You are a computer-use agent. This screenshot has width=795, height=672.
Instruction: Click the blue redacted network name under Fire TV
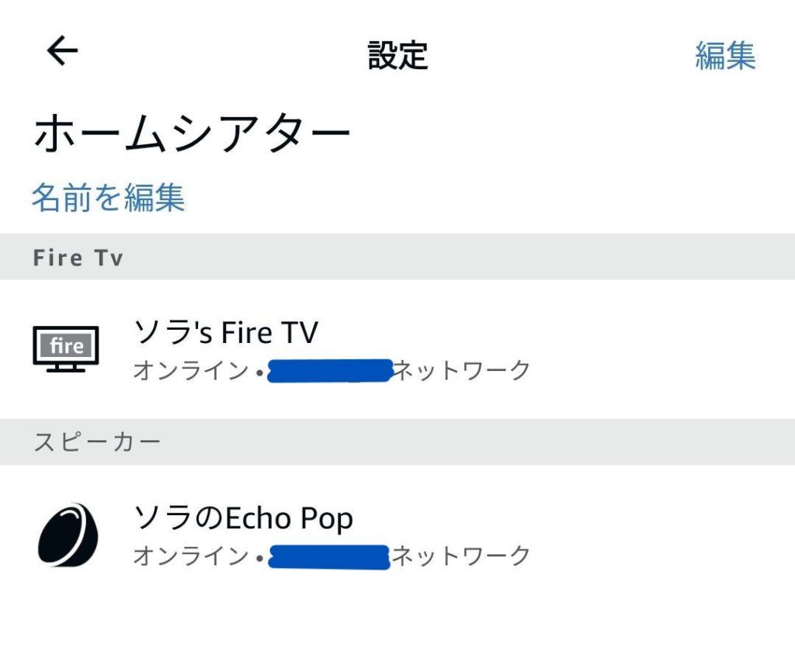coord(329,371)
